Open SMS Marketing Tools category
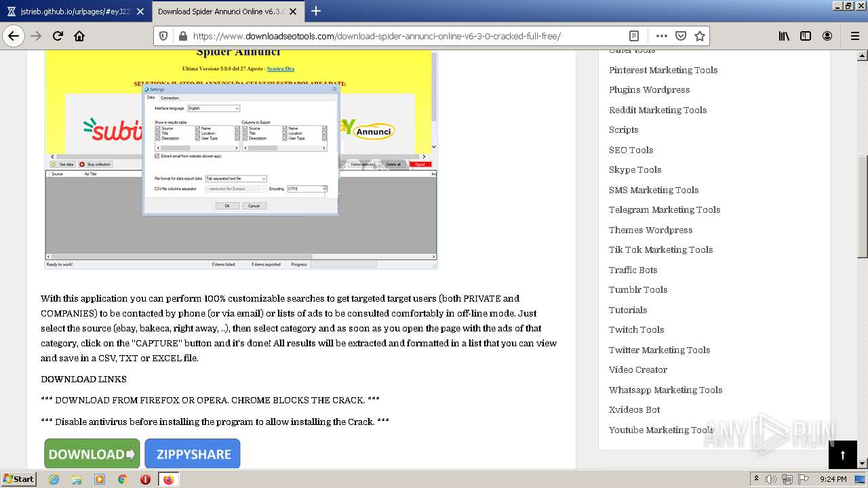Image resolution: width=868 pixels, height=488 pixels. pos(653,190)
